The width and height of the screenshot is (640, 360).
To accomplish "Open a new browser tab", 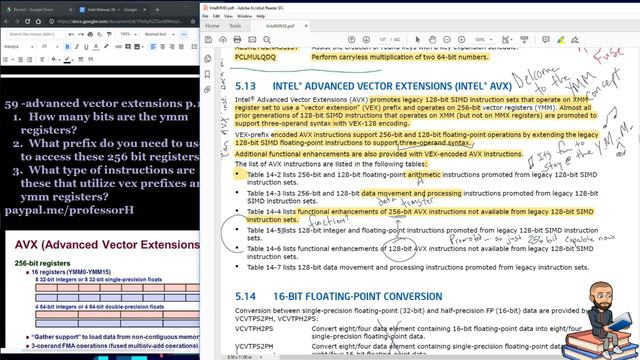I will 157,9.
